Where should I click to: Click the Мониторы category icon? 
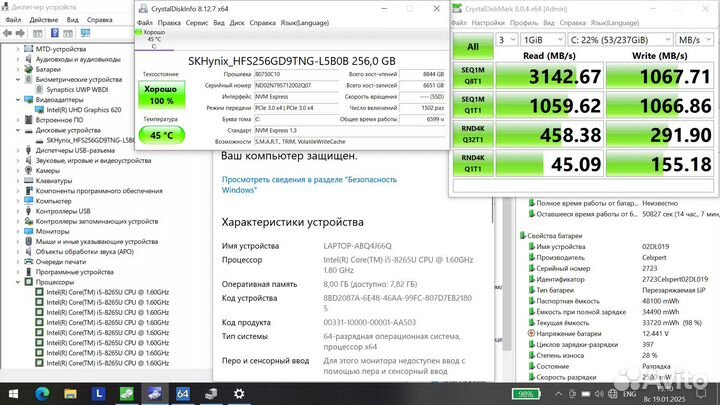click(x=28, y=231)
